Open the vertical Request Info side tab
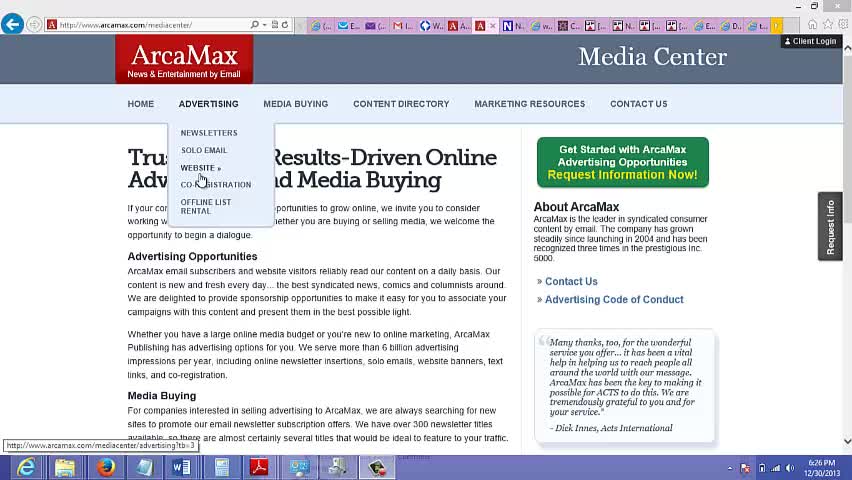This screenshot has height=480, width=852. [x=830, y=227]
